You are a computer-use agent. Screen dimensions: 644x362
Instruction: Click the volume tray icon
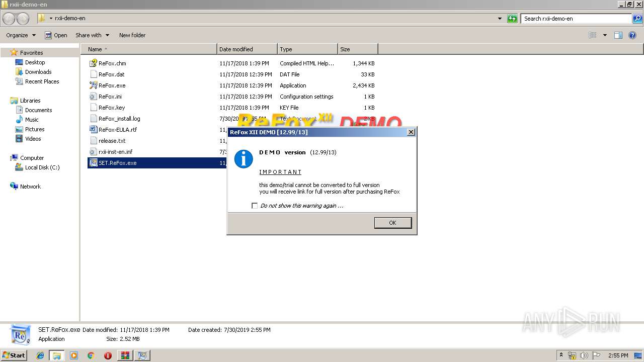pyautogui.click(x=584, y=355)
